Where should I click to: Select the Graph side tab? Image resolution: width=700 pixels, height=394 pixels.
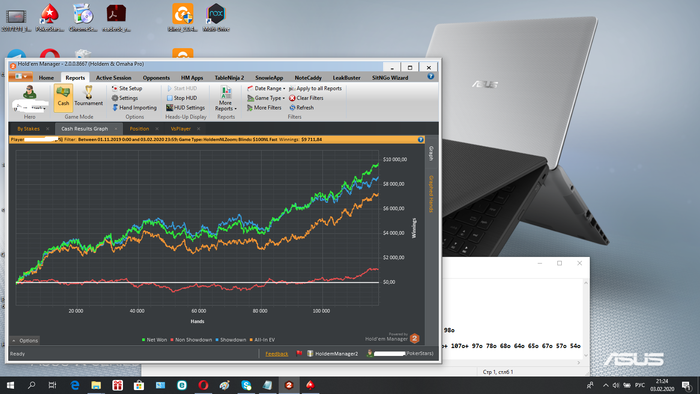point(431,153)
